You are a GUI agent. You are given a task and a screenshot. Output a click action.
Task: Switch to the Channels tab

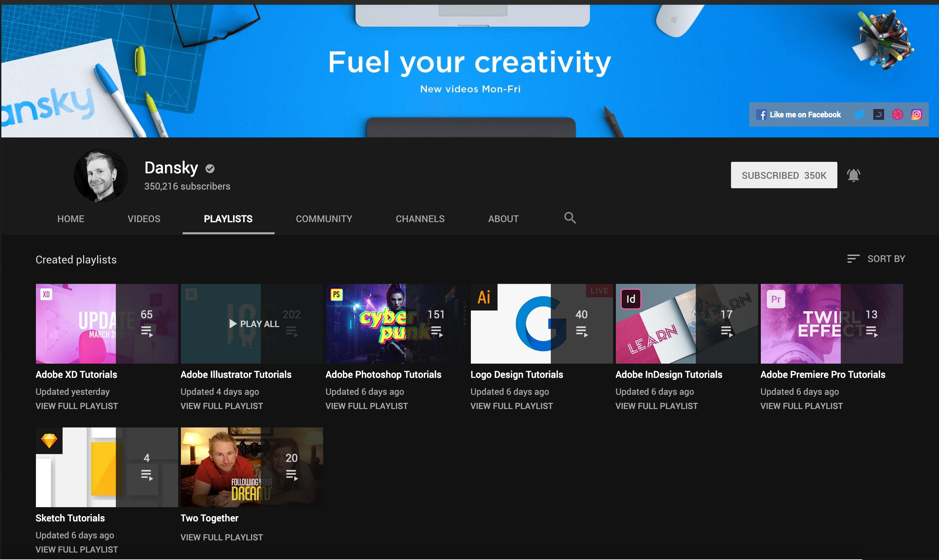click(420, 219)
